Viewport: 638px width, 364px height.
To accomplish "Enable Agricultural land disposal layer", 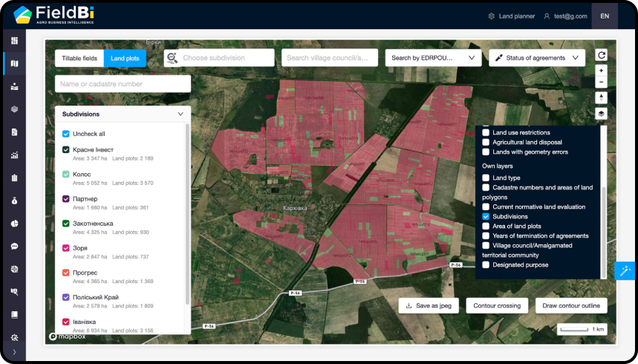I will (x=486, y=142).
